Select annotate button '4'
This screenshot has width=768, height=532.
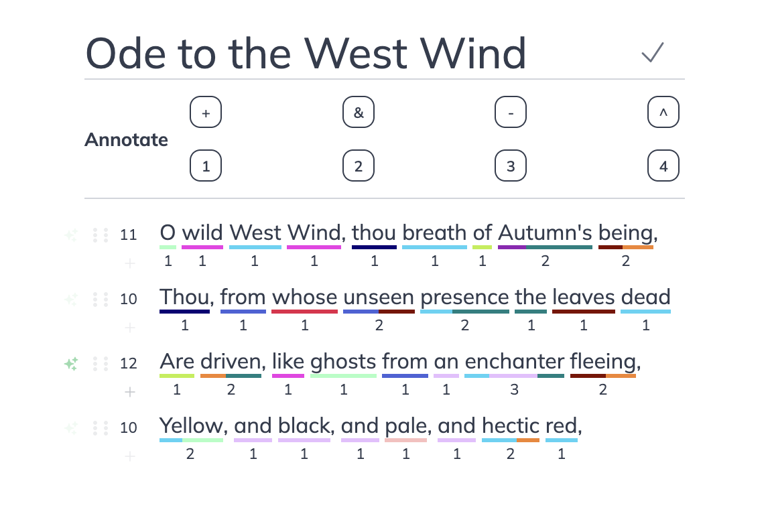point(663,165)
